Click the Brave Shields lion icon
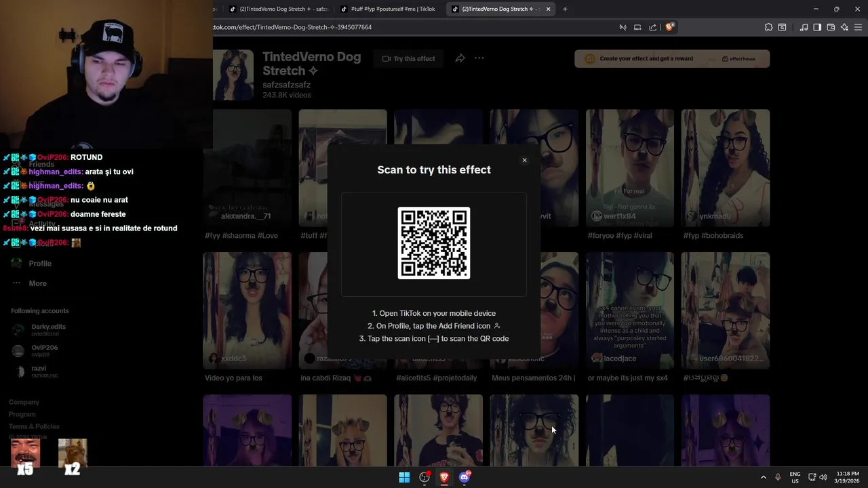 (x=669, y=27)
